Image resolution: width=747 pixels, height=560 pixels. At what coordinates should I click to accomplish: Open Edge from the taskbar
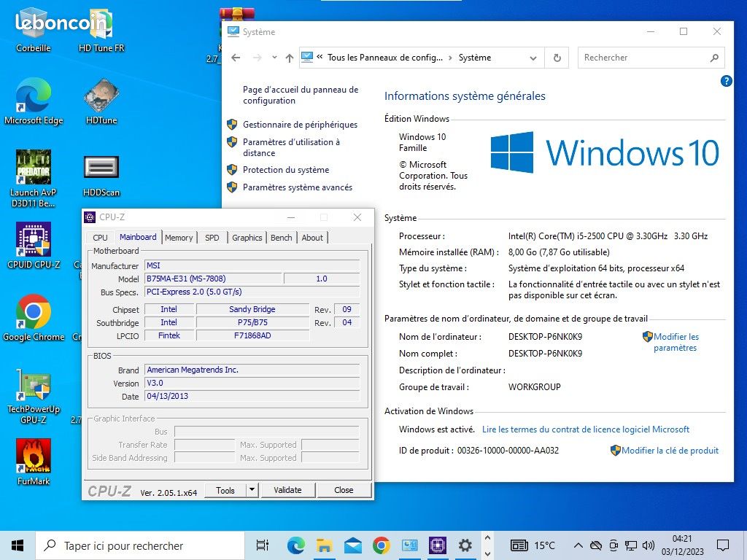tap(296, 545)
